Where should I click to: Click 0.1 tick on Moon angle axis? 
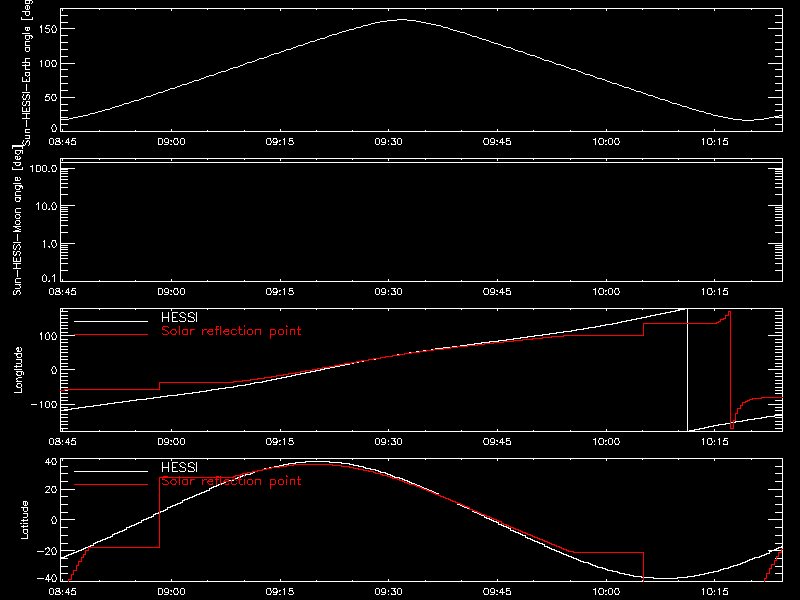[x=49, y=278]
